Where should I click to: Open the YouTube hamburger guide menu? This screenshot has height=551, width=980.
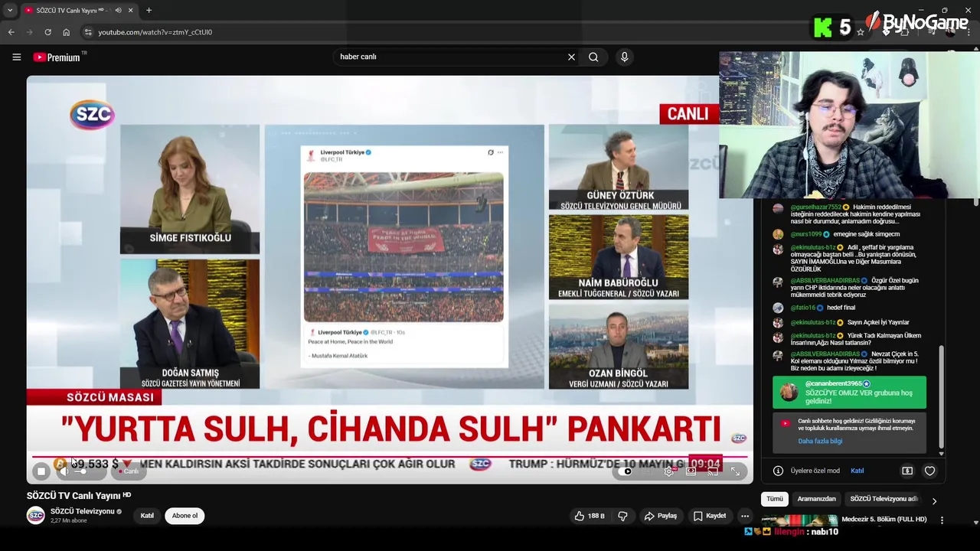[16, 57]
